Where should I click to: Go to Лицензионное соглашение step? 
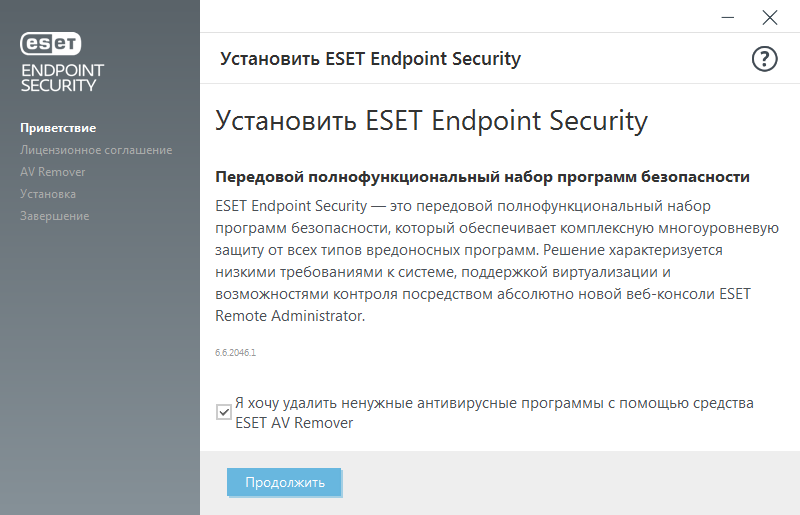tap(96, 150)
